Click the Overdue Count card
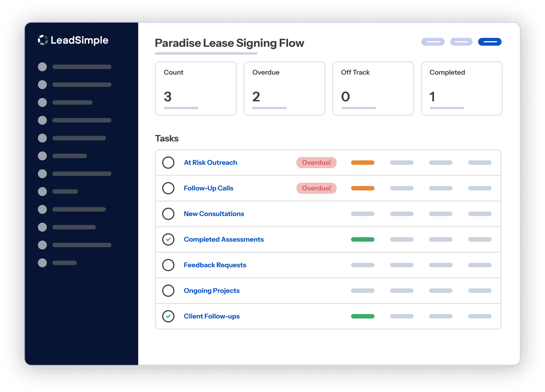This screenshot has width=545, height=392. 284,89
